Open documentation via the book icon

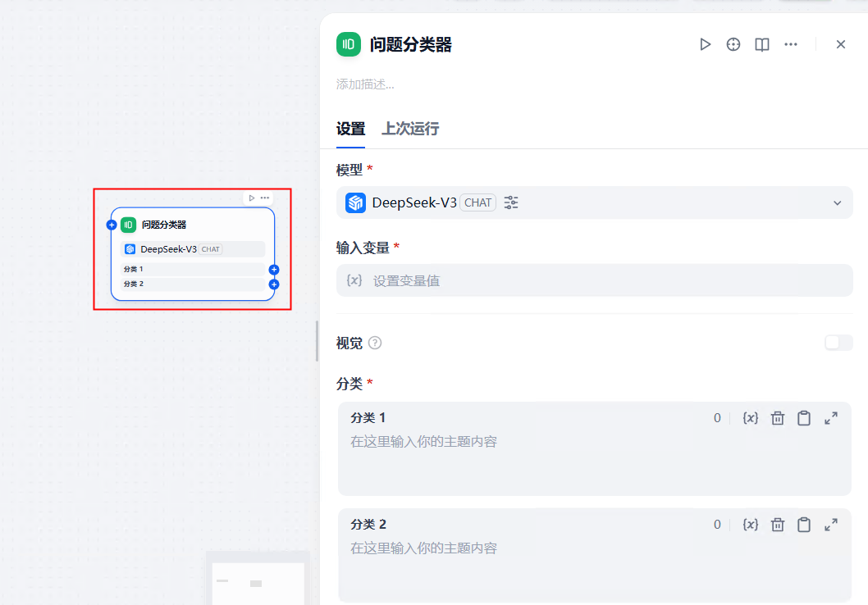761,44
